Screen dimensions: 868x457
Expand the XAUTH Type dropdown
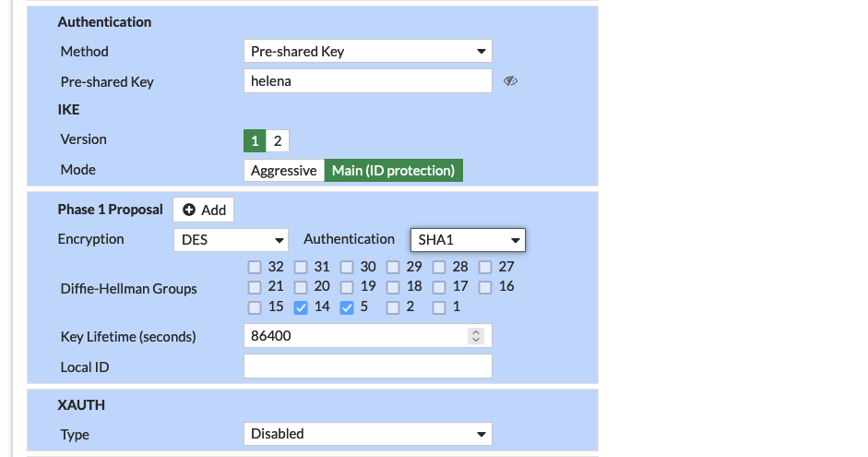pyautogui.click(x=368, y=434)
